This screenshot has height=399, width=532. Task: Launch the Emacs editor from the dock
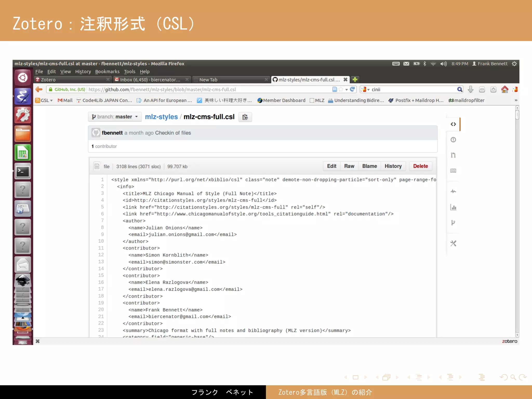click(23, 96)
